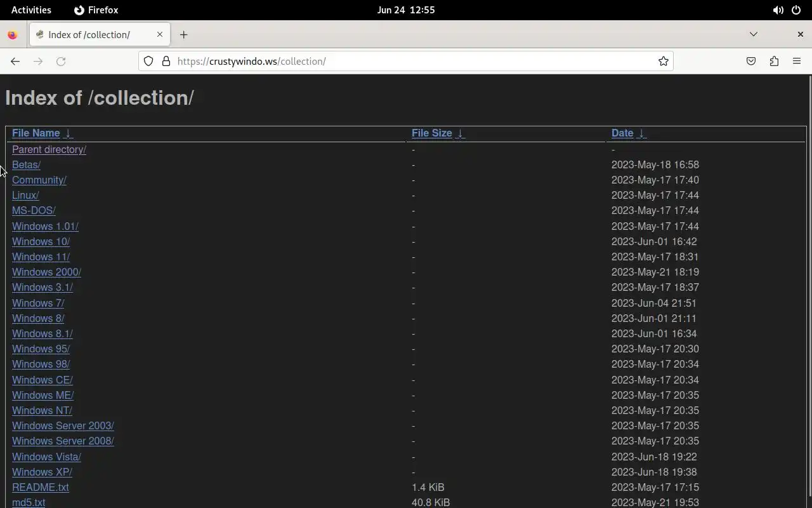
Task: Open the Windows Vista/ folder
Action: click(x=46, y=457)
